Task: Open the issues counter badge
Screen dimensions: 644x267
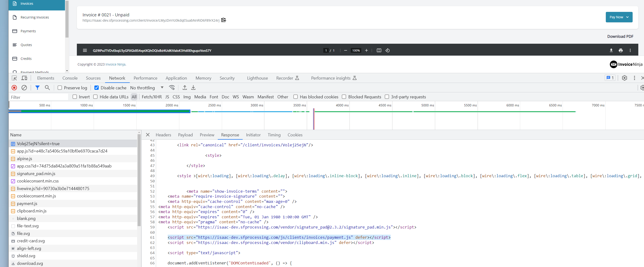Action: [610, 78]
